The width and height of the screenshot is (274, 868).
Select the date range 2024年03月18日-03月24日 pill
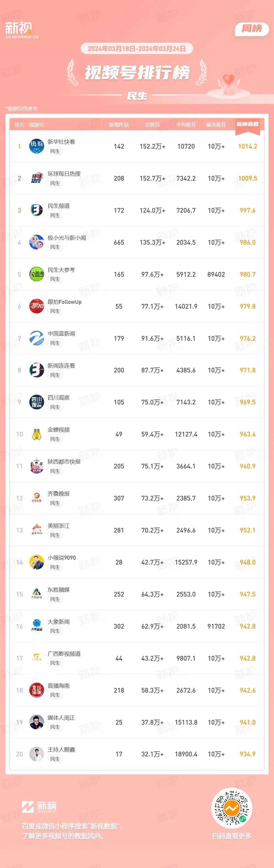tap(137, 48)
